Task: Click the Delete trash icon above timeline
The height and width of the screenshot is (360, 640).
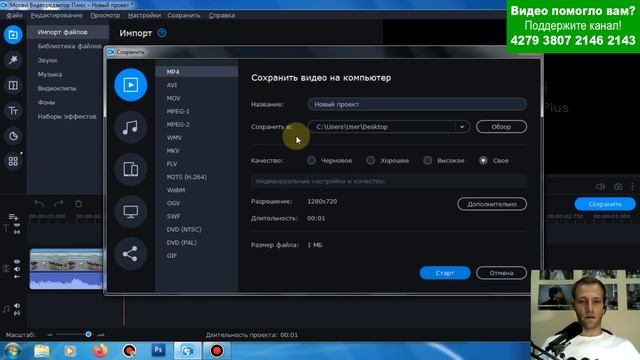Action: [78, 203]
